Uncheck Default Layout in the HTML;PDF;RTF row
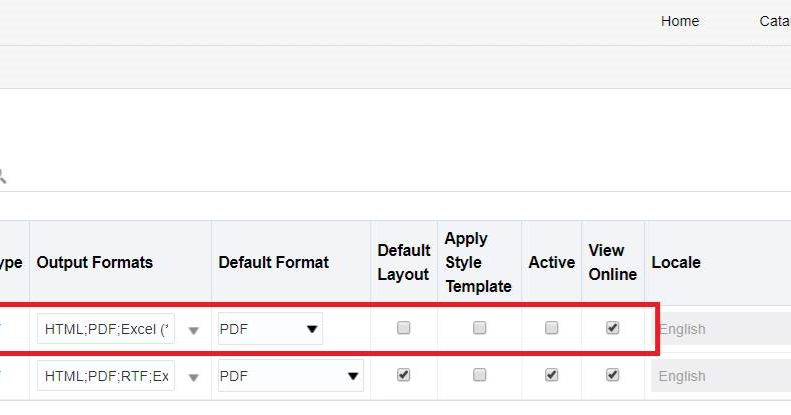The width and height of the screenshot is (791, 415). [x=404, y=375]
